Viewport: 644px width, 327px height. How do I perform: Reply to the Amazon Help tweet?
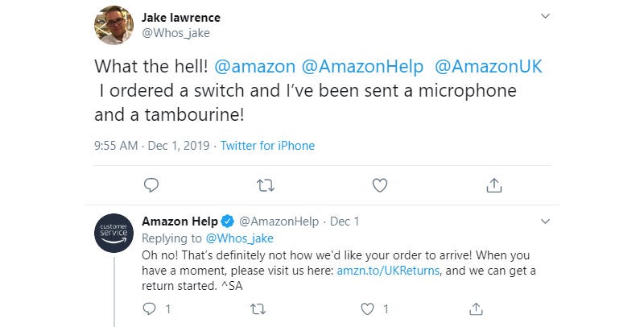point(150,308)
